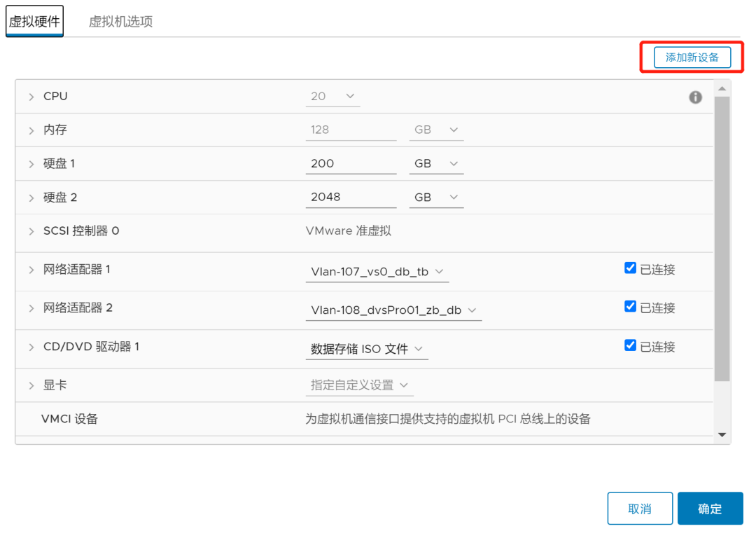Click the VMCI description mentioning PCI 总线

click(x=448, y=419)
